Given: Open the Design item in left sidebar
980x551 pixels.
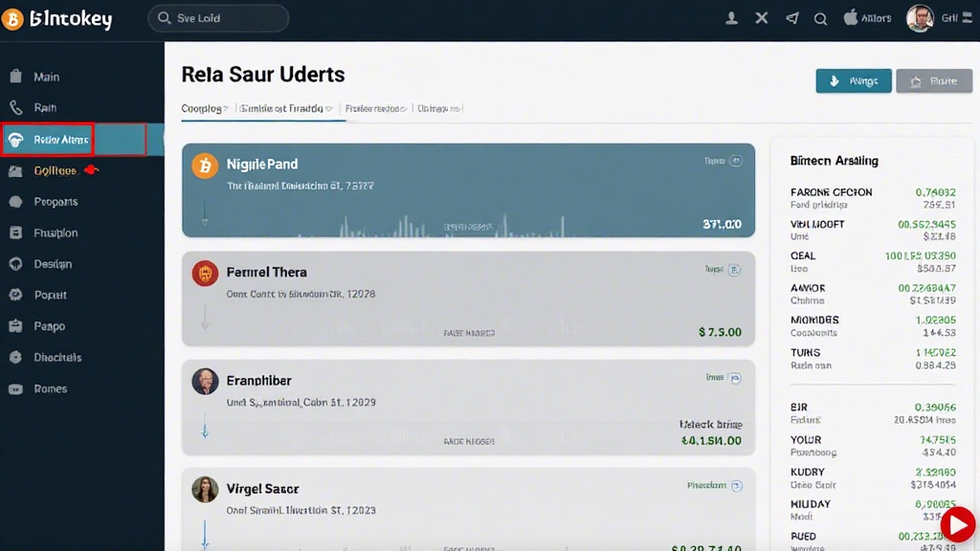Looking at the screenshot, I should (53, 264).
